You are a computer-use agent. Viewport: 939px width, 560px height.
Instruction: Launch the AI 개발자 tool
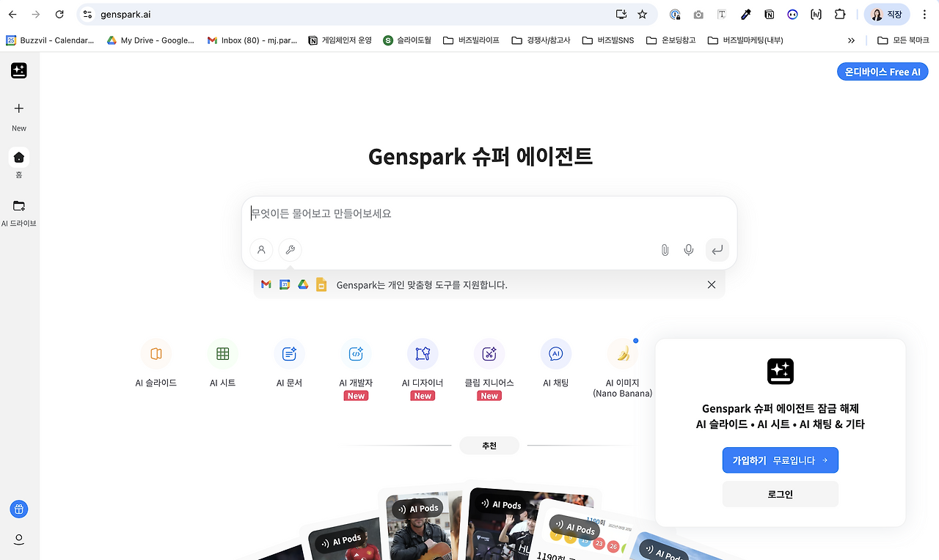356,363
